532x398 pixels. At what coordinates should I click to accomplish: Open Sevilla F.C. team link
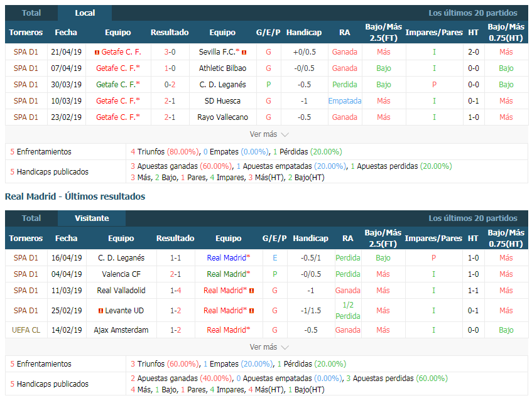219,52
